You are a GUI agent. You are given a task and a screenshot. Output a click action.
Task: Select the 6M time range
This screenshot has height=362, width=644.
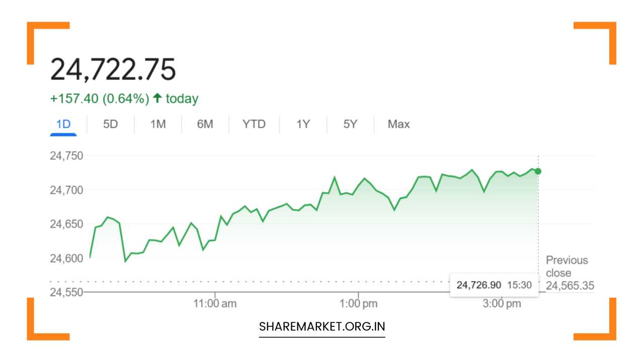(x=205, y=124)
